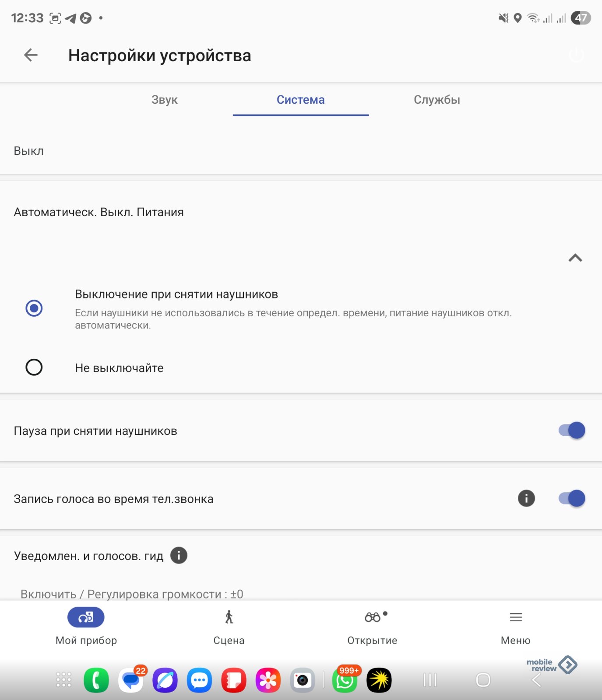Collapse the Автоматическ. Выкл. Питания section
Image resolution: width=602 pixels, height=700 pixels.
point(575,258)
